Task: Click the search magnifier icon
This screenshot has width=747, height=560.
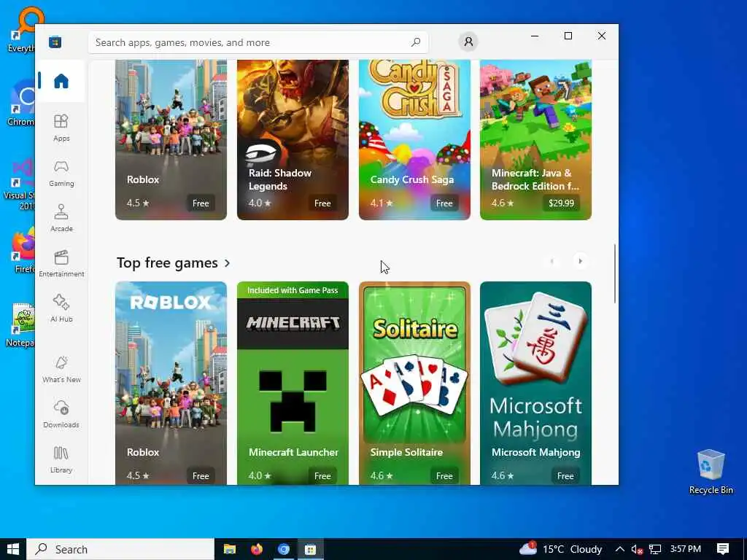Action: (x=416, y=42)
